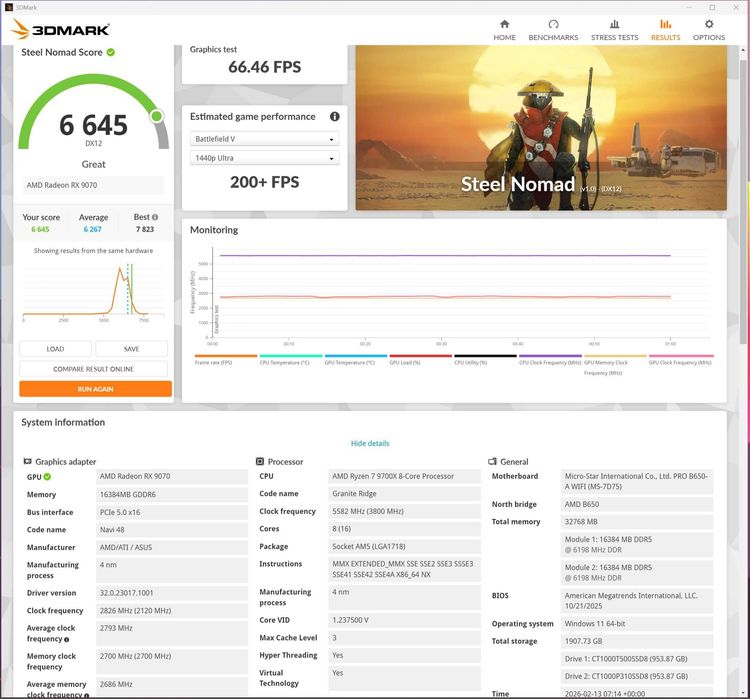Click the 66.46 FPS graphics test value

pyautogui.click(x=265, y=67)
